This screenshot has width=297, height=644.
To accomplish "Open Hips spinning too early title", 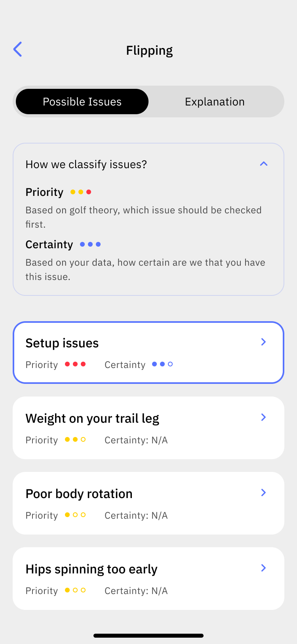I will point(91,569).
